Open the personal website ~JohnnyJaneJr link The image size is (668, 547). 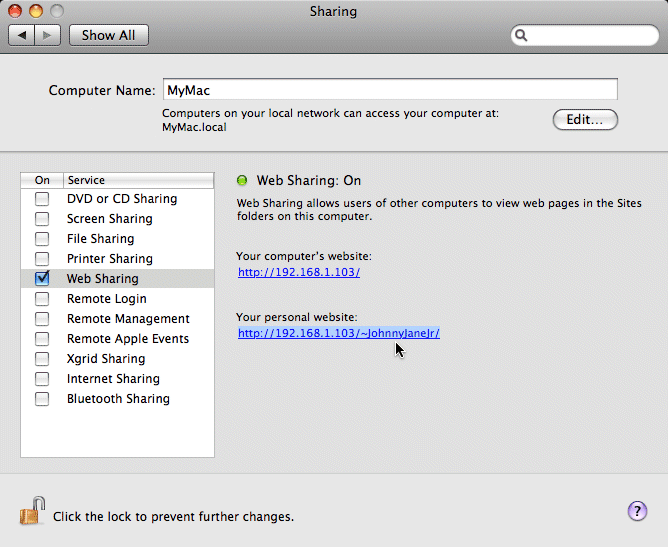point(338,333)
